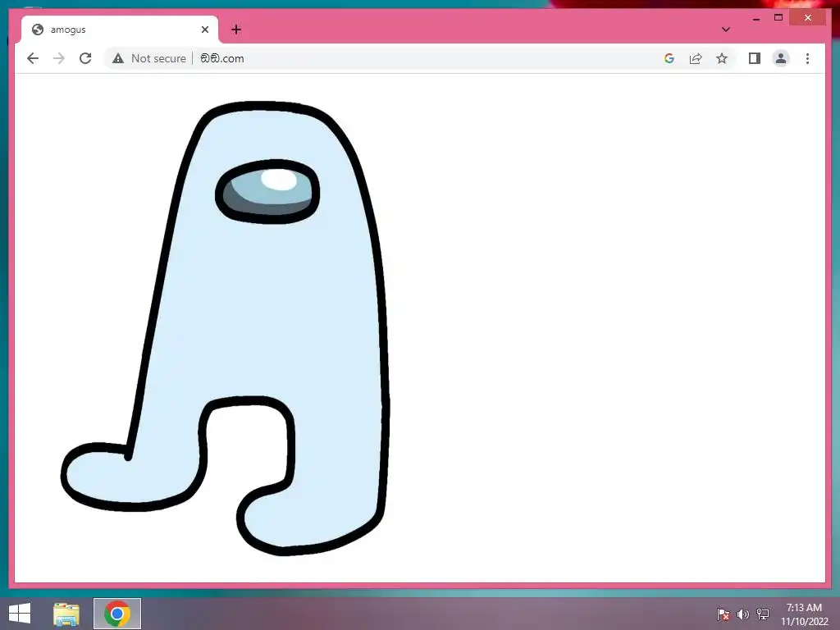Close the Chrome window
The width and height of the screenshot is (840, 630).
(808, 18)
